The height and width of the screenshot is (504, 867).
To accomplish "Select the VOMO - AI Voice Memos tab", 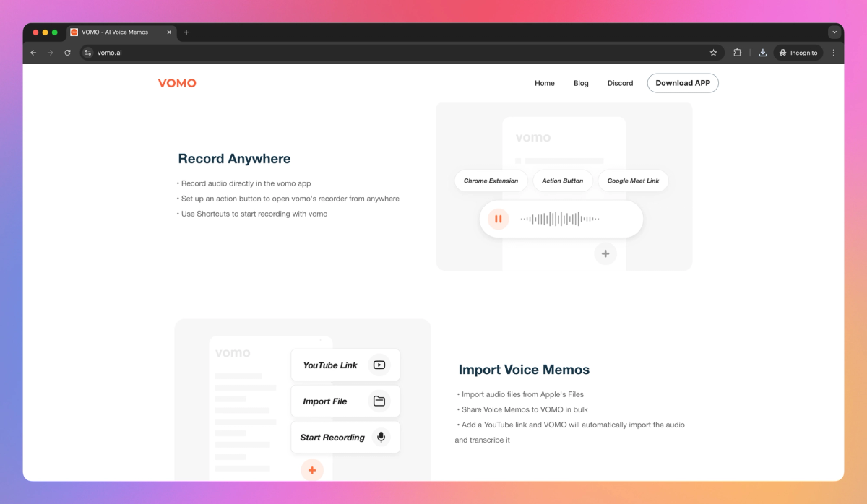I will (x=121, y=32).
